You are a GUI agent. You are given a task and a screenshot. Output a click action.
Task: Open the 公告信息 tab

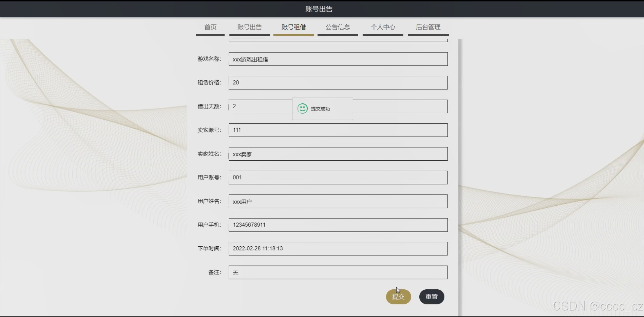tap(338, 27)
